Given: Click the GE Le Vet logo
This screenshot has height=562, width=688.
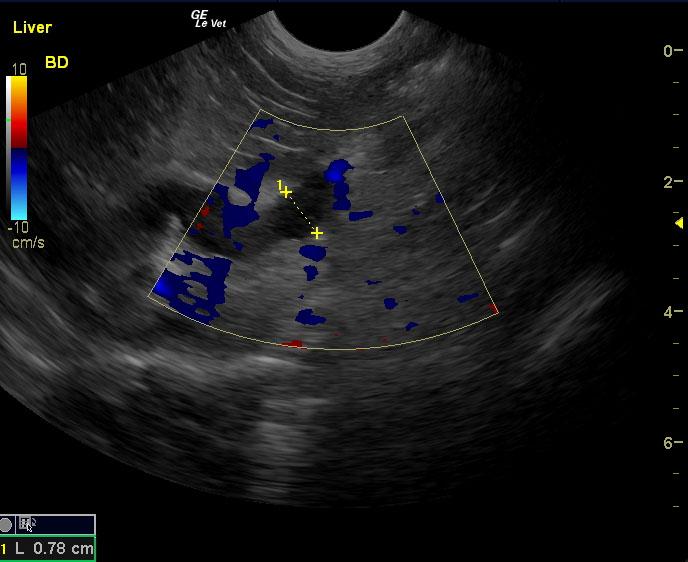Looking at the screenshot, I should click(x=207, y=18).
